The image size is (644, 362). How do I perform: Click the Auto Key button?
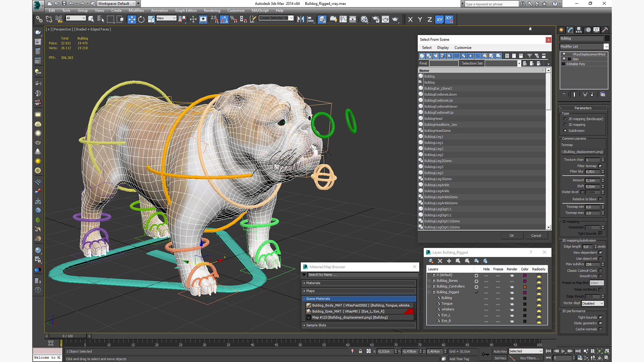pos(500,351)
